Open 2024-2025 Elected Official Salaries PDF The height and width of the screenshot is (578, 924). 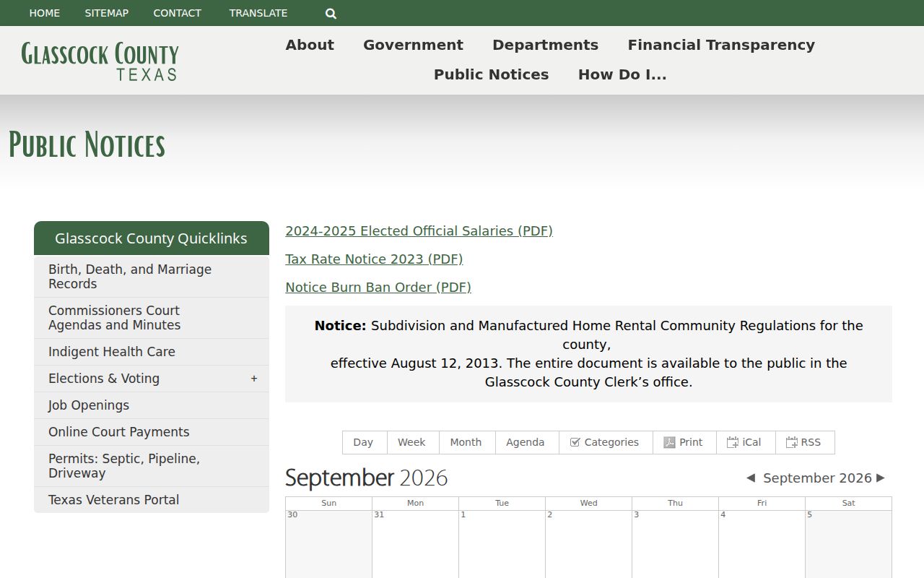(419, 230)
